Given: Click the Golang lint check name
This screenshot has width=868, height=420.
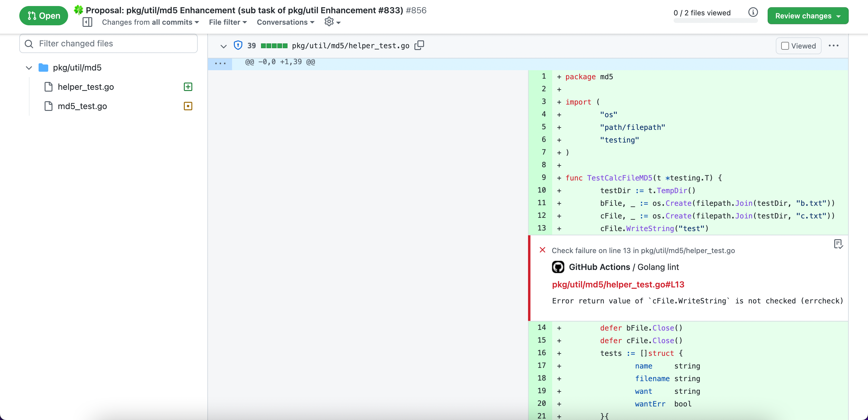Looking at the screenshot, I should pos(658,267).
